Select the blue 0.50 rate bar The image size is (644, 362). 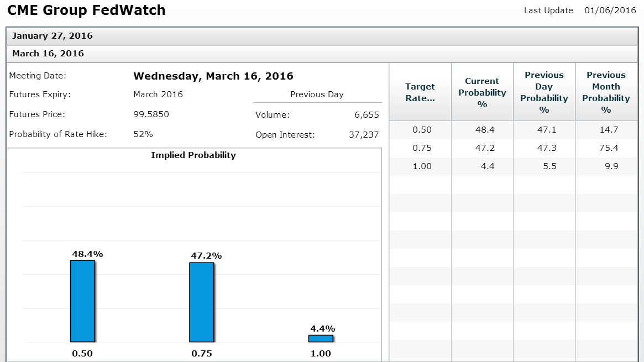pyautogui.click(x=82, y=301)
